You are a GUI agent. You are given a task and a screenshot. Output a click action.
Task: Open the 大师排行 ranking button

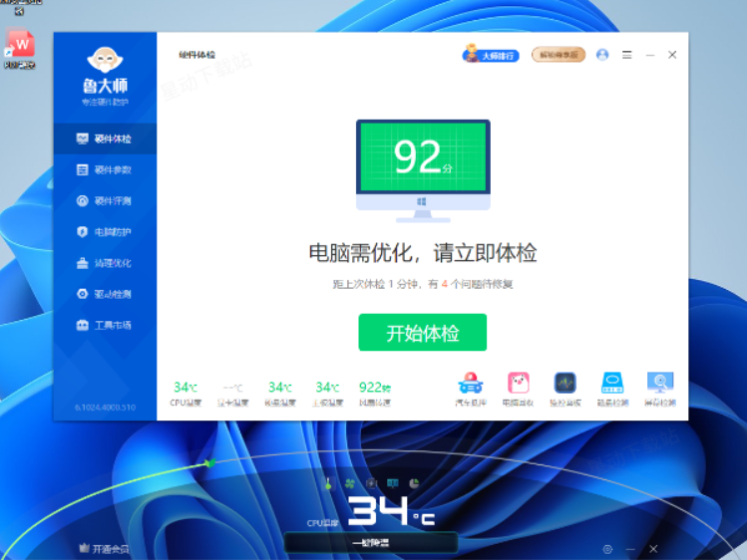[x=491, y=54]
